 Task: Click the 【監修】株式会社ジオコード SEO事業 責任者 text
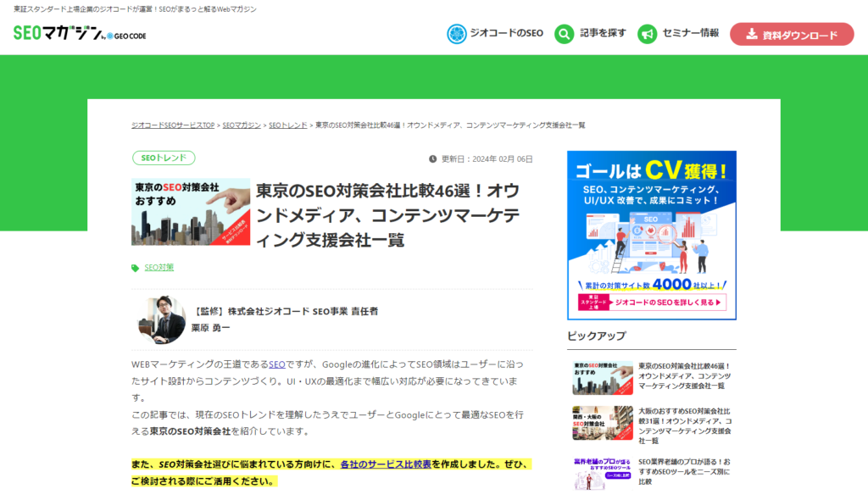pos(285,311)
